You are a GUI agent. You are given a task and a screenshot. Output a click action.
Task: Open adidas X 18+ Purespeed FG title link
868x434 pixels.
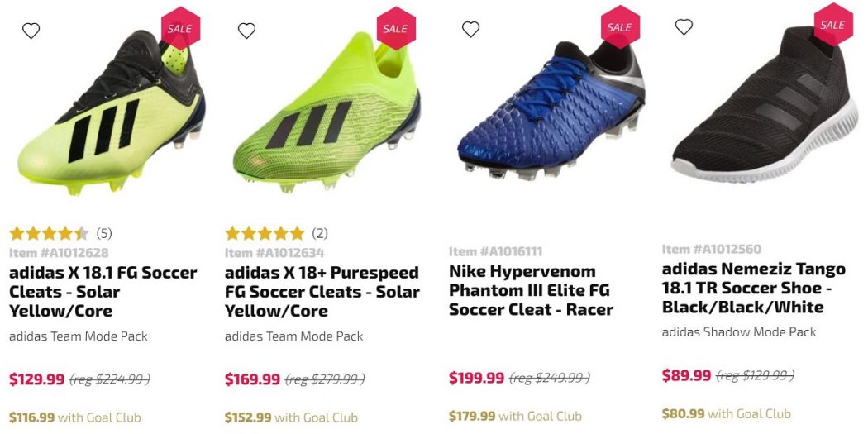[322, 292]
